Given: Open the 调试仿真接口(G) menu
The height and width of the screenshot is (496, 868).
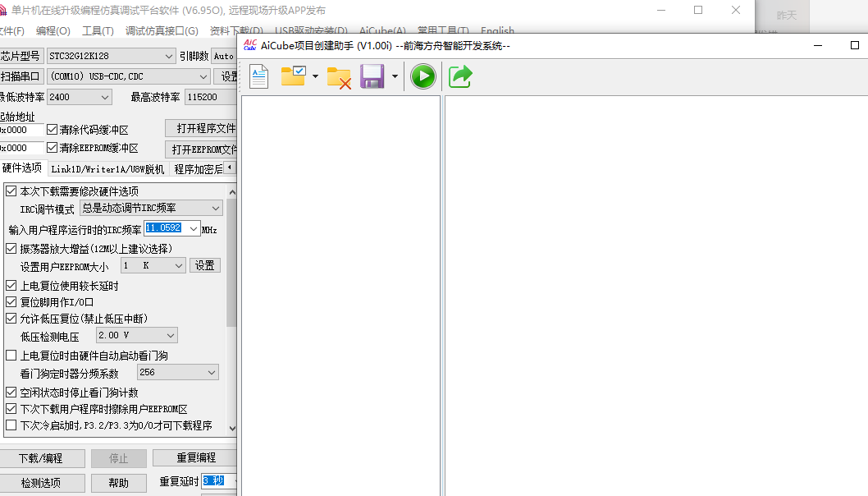Looking at the screenshot, I should click(162, 31).
